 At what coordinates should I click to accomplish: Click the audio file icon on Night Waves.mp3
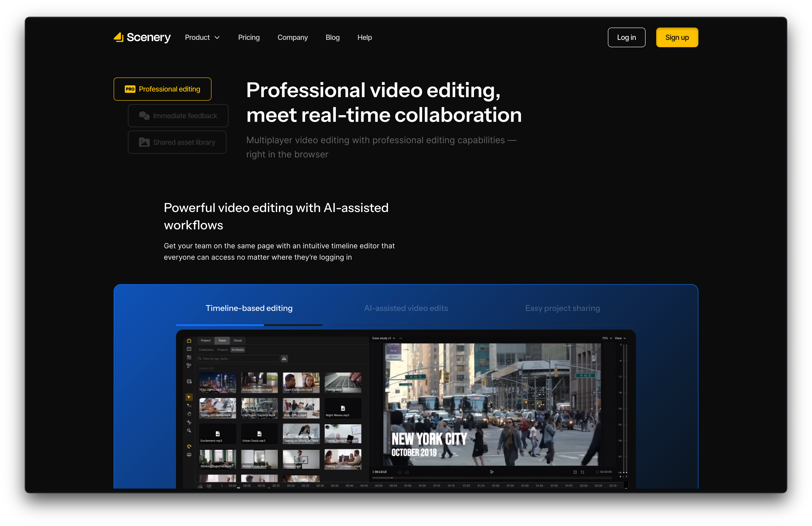(343, 408)
